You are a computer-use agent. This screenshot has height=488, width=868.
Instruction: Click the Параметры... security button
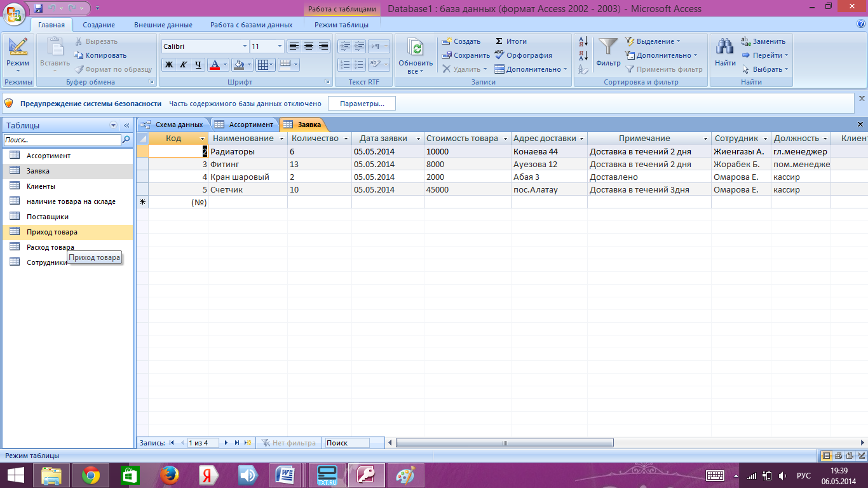[x=362, y=103]
